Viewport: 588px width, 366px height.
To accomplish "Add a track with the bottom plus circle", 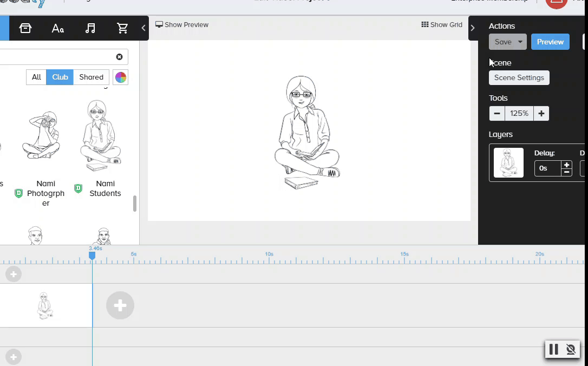I will tap(14, 357).
